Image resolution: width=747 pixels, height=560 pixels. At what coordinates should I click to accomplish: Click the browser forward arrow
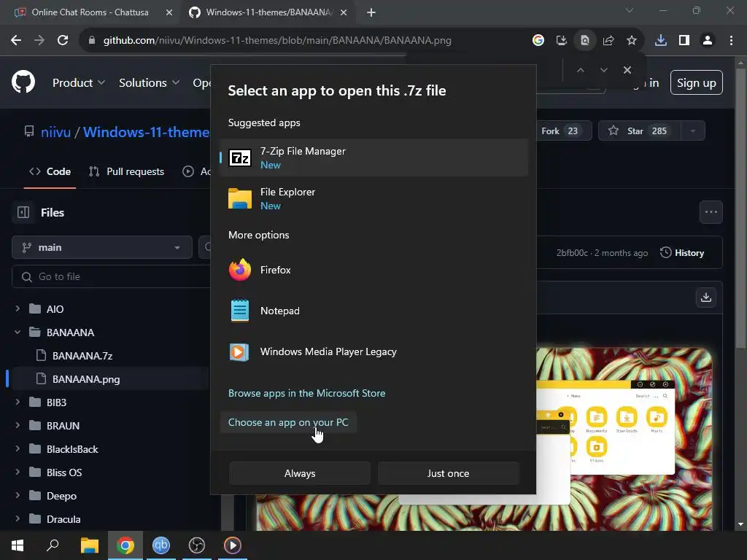[39, 41]
